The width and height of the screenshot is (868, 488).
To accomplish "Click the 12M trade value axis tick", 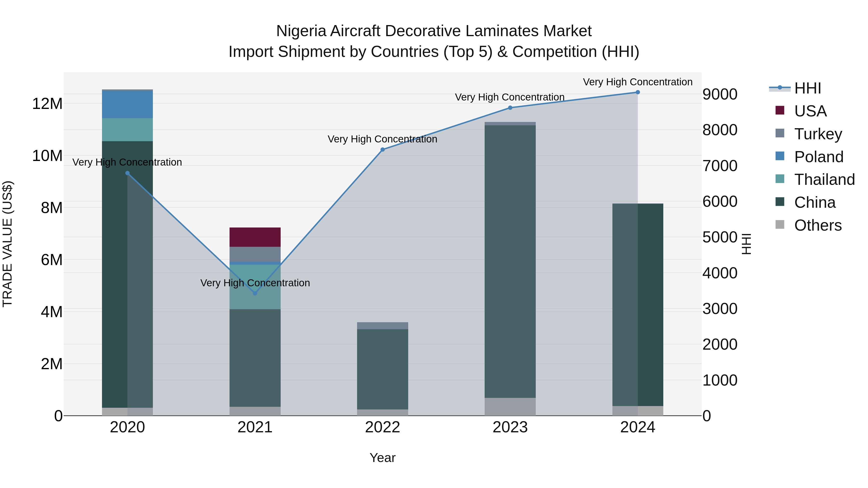I will tap(47, 104).
